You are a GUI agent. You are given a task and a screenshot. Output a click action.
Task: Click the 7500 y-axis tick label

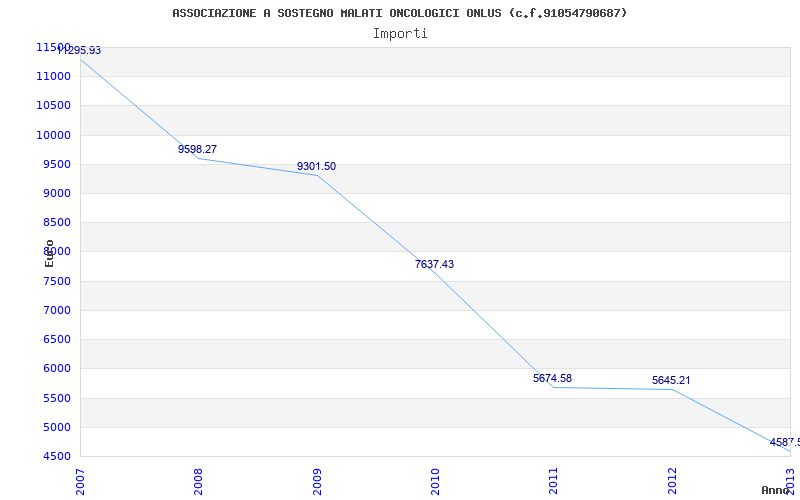coord(57,281)
